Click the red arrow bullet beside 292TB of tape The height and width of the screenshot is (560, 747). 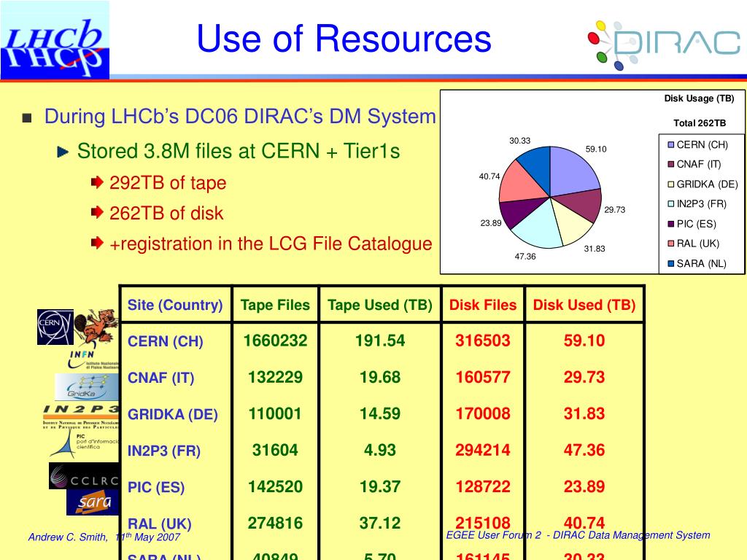click(97, 182)
